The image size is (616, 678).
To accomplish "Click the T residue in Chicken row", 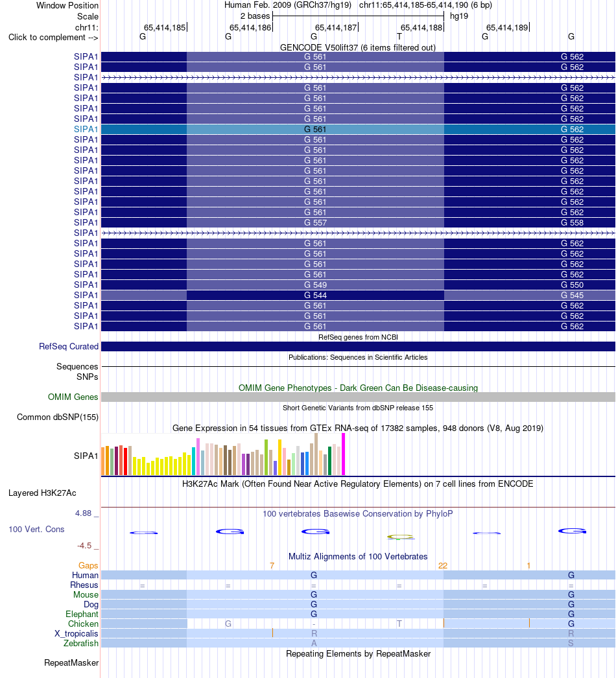I will pyautogui.click(x=399, y=624).
